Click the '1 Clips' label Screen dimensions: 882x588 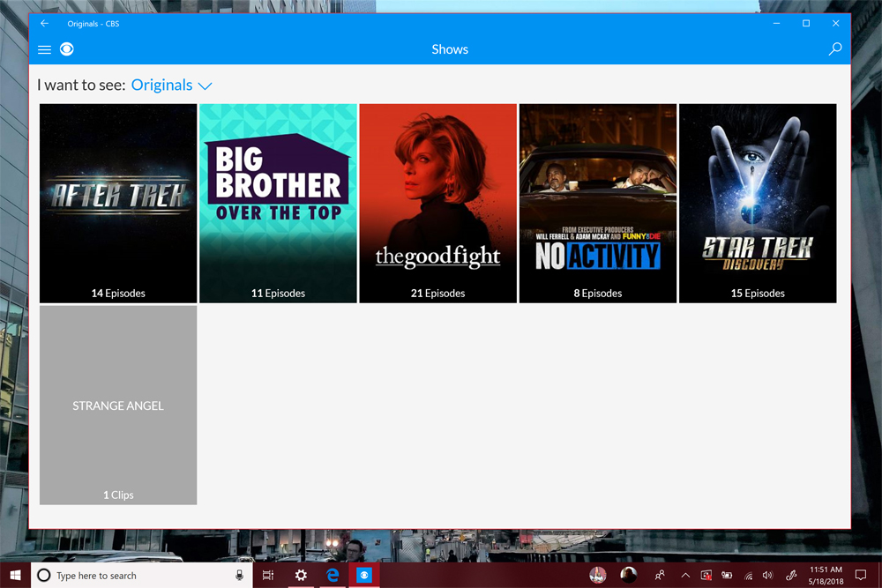118,495
